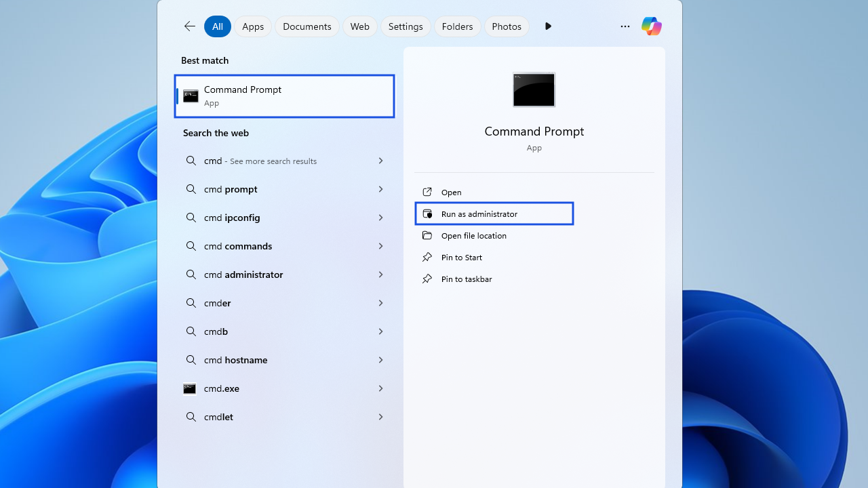The height and width of the screenshot is (488, 868).
Task: Expand chevron for 'cmdb' suggestion
Action: tap(380, 331)
